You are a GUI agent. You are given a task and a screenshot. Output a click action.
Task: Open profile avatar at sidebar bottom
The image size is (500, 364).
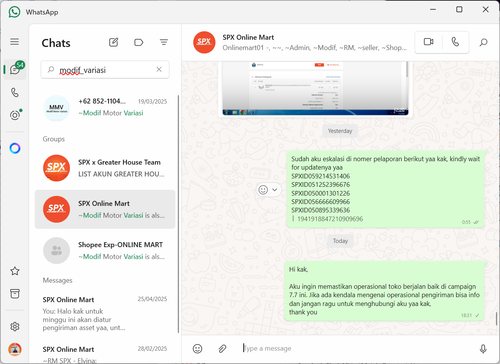tap(15, 349)
